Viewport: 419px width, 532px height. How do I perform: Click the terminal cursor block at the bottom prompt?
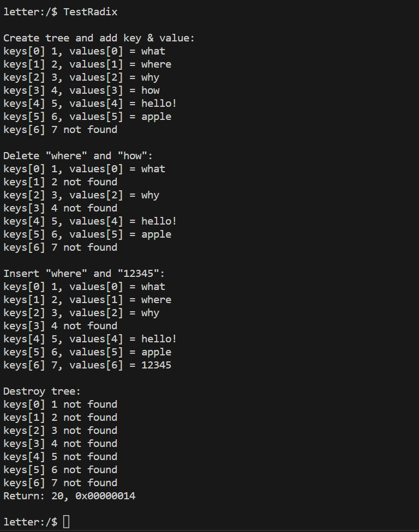click(x=67, y=522)
